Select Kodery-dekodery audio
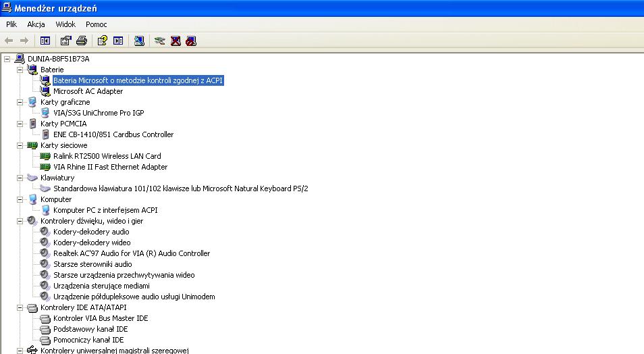 pyautogui.click(x=91, y=232)
